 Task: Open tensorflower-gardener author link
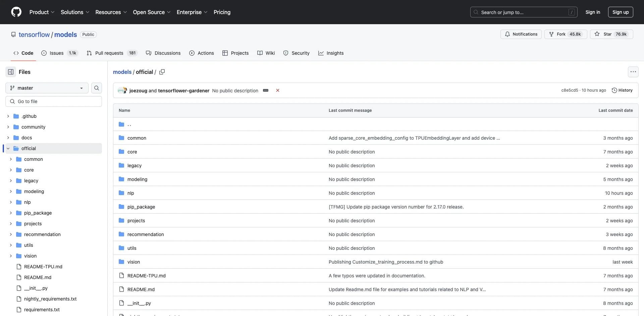(x=184, y=91)
